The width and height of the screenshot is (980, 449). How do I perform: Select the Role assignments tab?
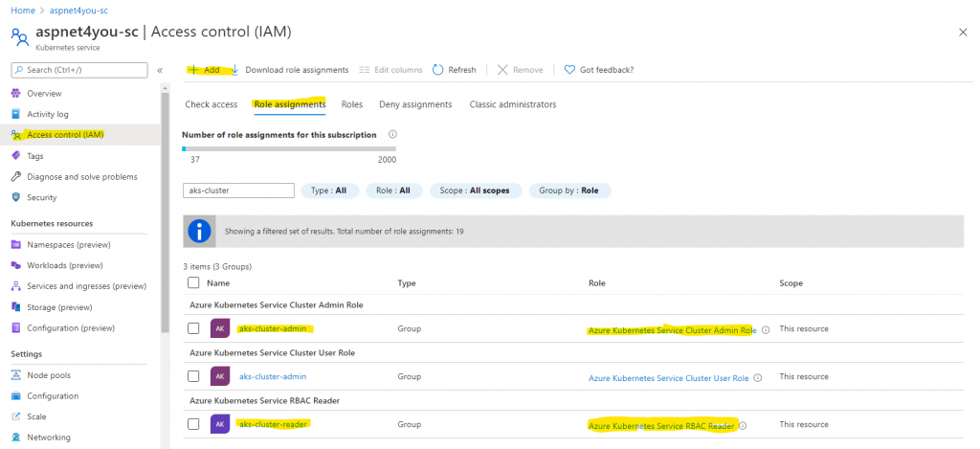[290, 104]
